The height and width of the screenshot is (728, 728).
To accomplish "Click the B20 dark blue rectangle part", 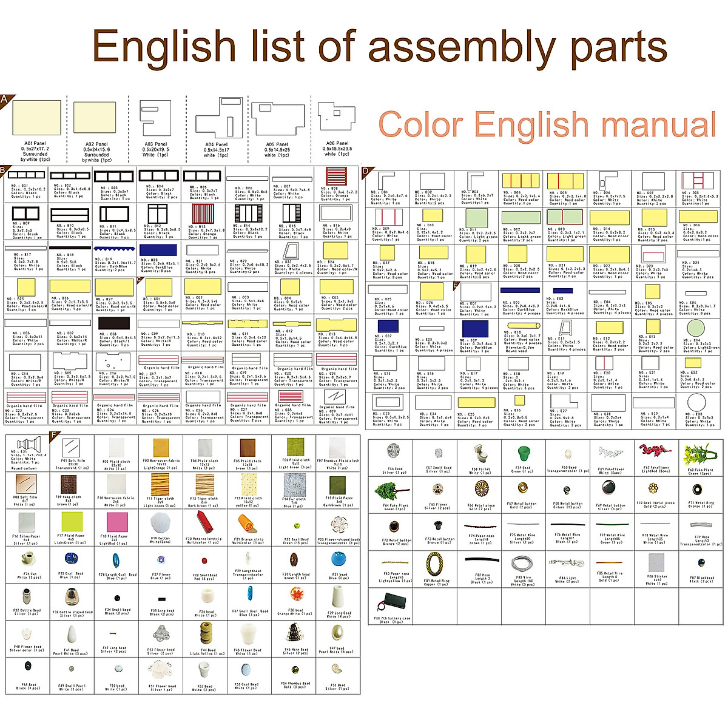I will [157, 249].
